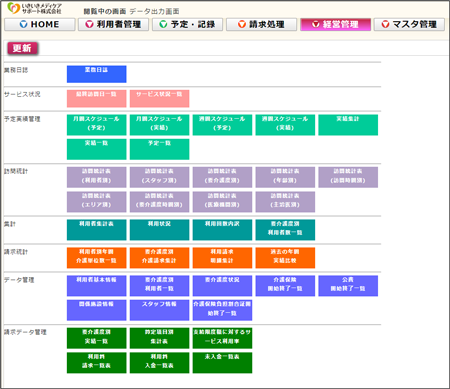This screenshot has width=450, height=389.
Task: Click the green 予定一覧 button
Action: [159, 149]
